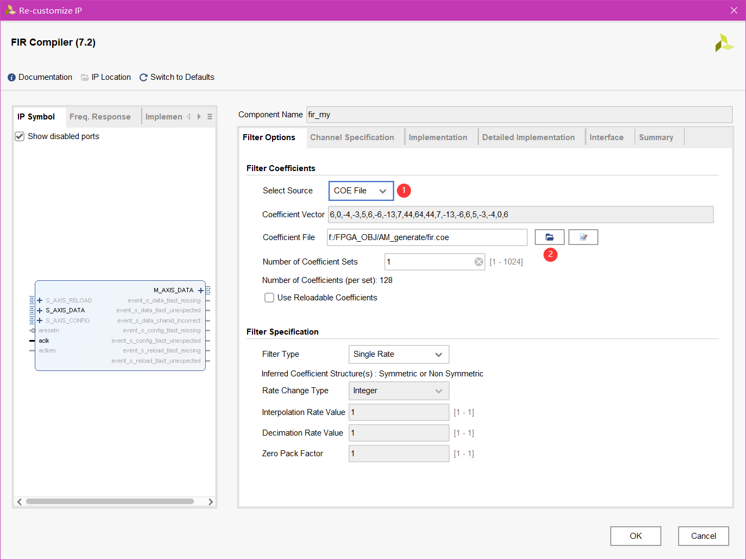Viewport: 746px width, 560px height.
Task: Close the Re-customize IP dialog
Action: tap(734, 10)
